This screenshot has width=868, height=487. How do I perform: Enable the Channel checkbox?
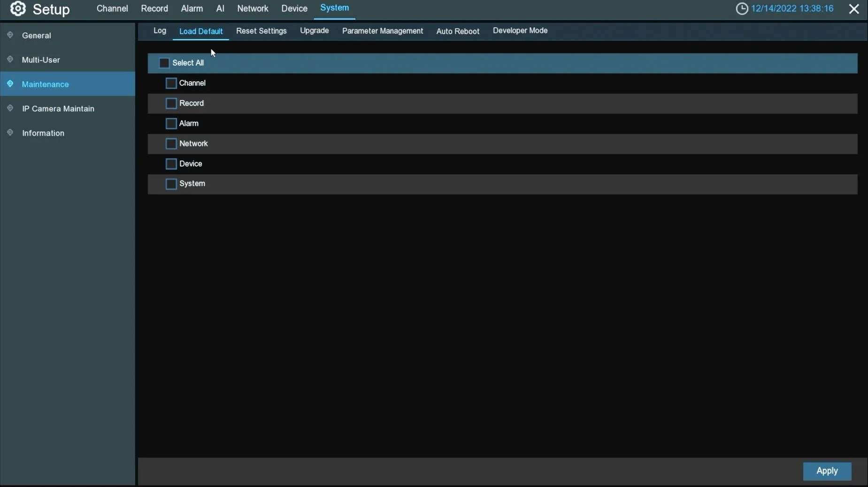[x=171, y=83]
